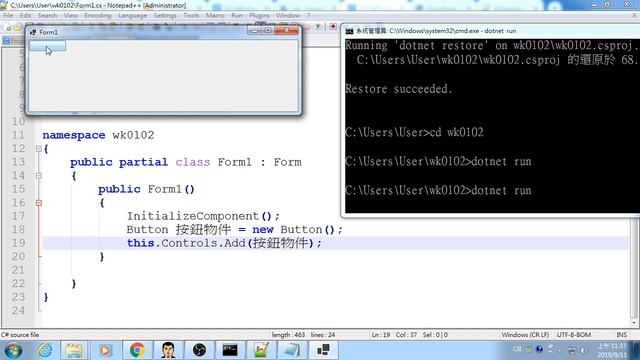Open the Settings menu
The height and width of the screenshot is (360, 640).
pos(165,15)
